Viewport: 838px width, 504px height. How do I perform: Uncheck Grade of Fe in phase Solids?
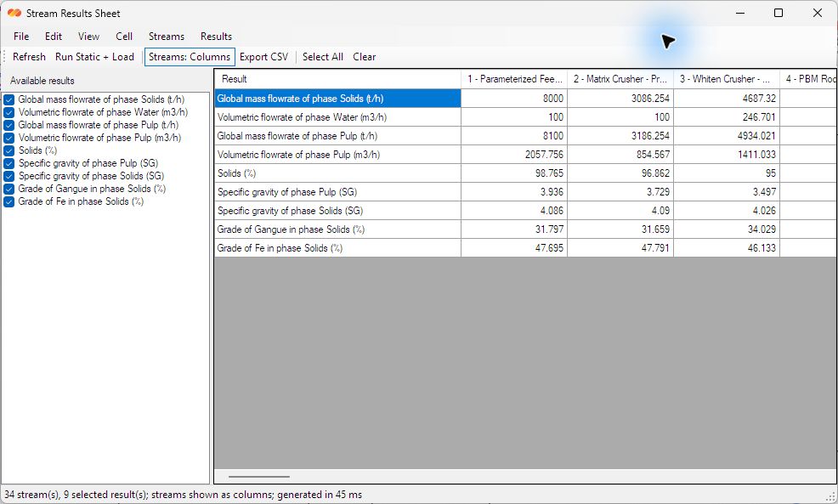pos(9,202)
